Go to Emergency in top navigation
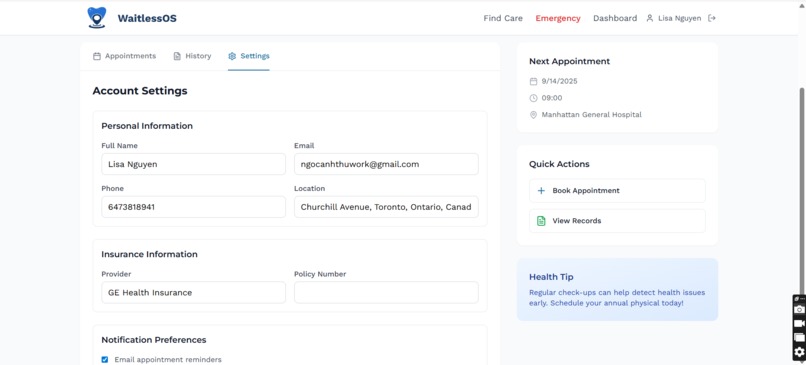This screenshot has width=806, height=365. [x=558, y=18]
